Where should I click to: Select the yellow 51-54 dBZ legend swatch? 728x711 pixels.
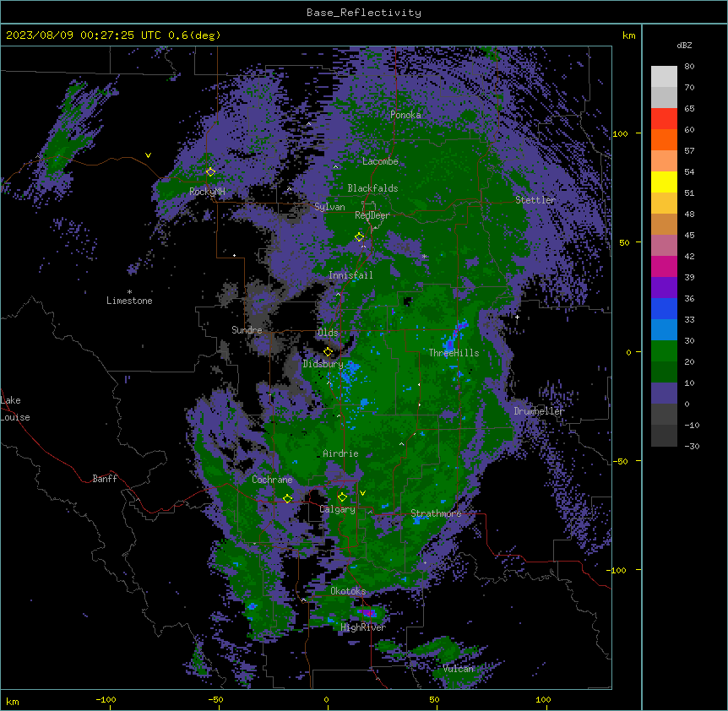(664, 182)
